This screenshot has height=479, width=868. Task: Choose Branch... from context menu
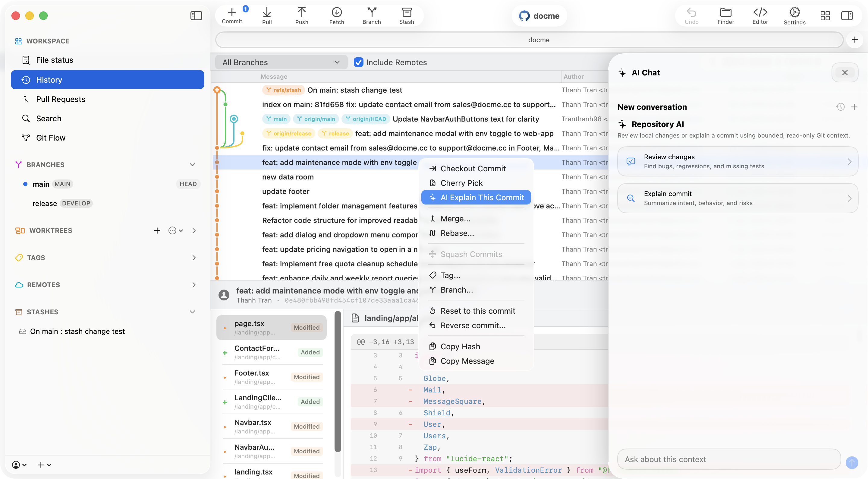476,290
